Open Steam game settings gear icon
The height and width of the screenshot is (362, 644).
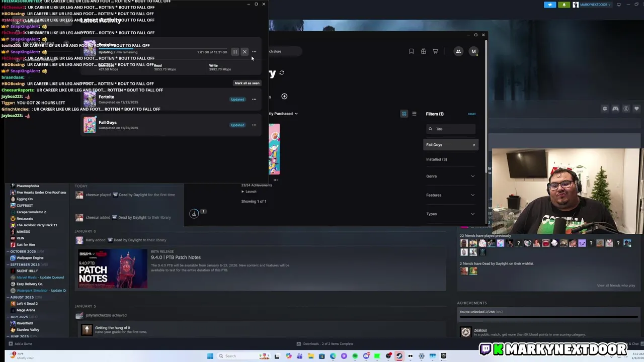605,109
